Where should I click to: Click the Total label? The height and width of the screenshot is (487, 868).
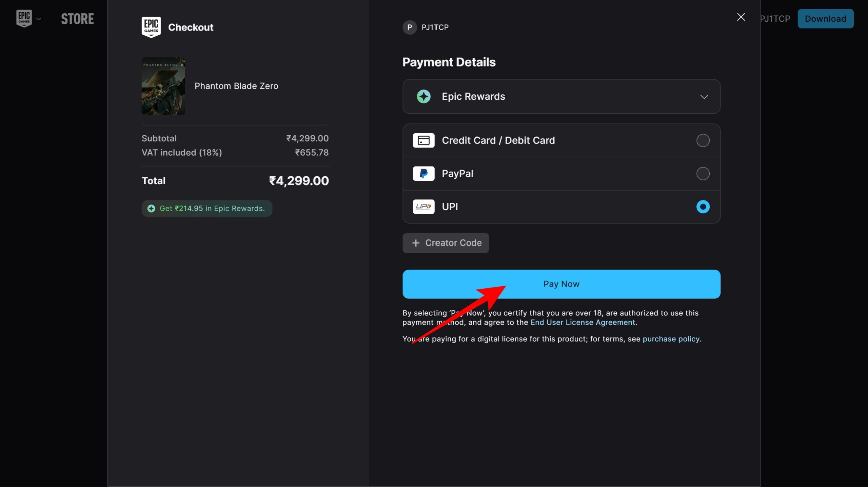[154, 181]
